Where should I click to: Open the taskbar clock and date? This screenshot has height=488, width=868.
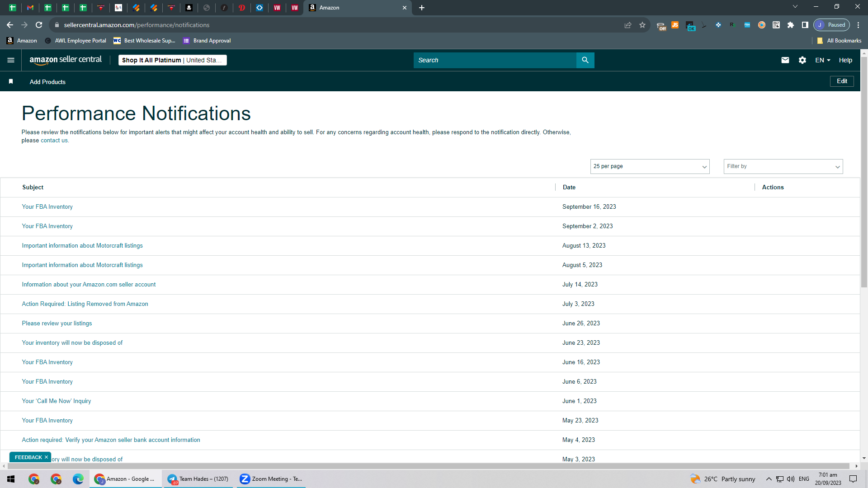[828, 479]
